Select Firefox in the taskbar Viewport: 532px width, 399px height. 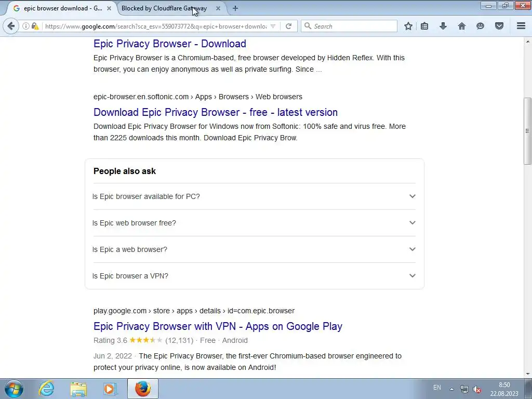click(143, 389)
